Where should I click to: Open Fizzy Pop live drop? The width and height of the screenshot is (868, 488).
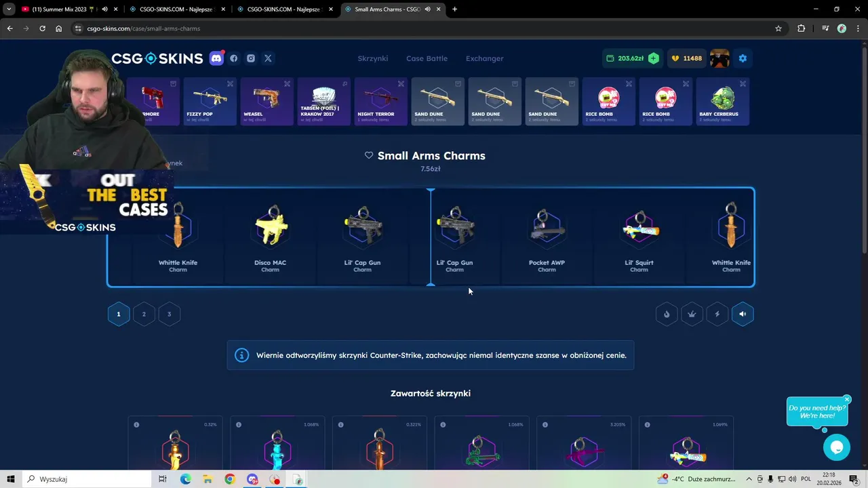click(x=210, y=102)
